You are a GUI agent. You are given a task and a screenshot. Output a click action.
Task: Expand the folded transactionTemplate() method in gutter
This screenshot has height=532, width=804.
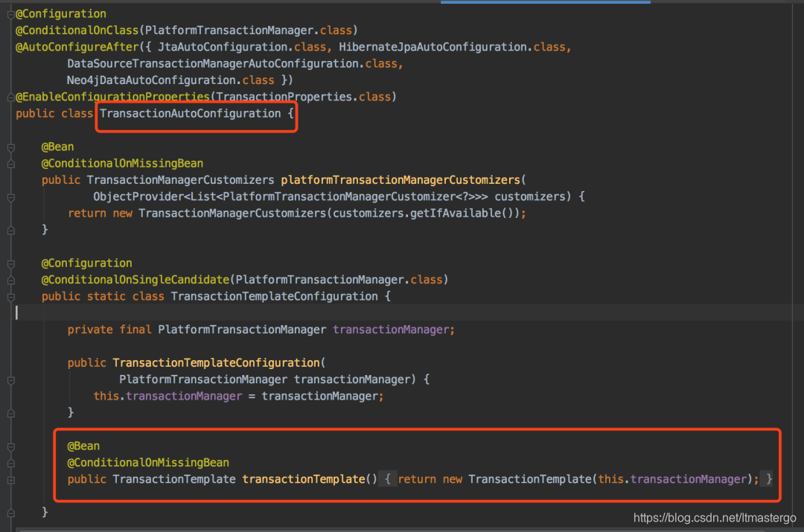pyautogui.click(x=10, y=480)
